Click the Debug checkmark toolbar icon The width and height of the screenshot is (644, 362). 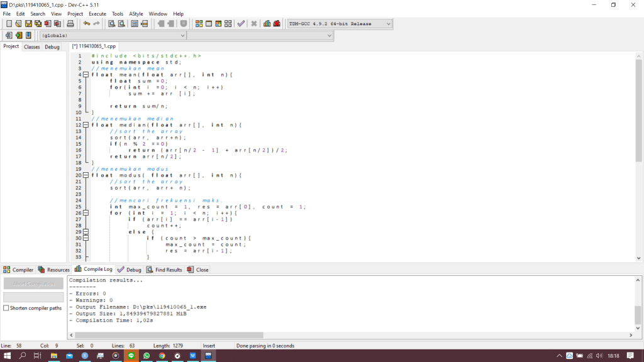(x=240, y=24)
